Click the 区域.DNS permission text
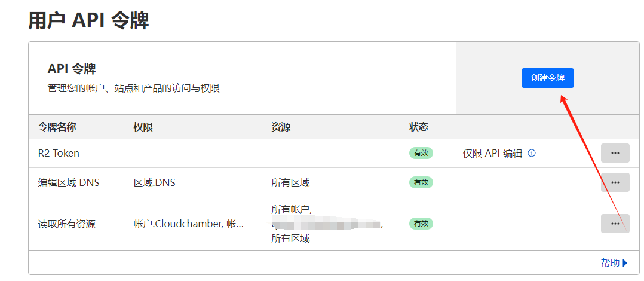This screenshot has width=644, height=281. [x=155, y=182]
